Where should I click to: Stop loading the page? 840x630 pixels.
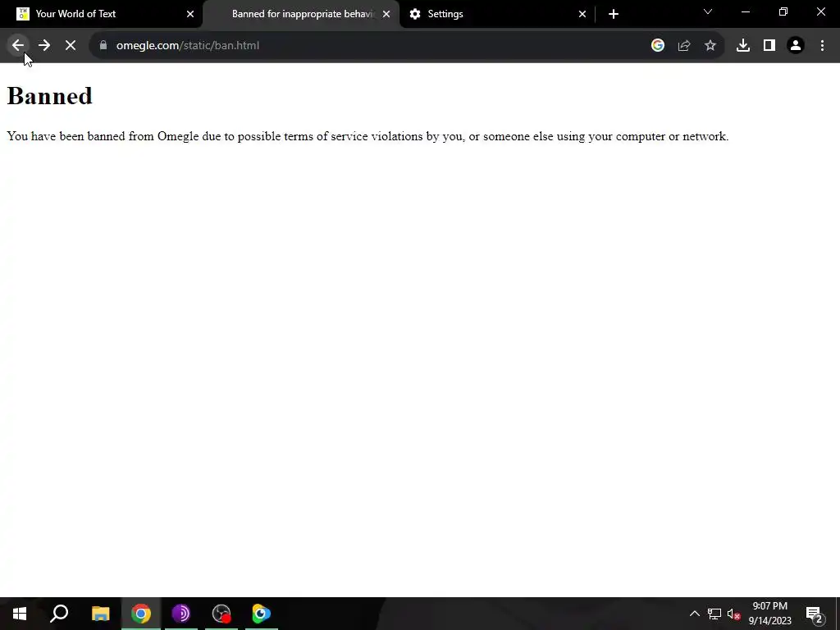[x=71, y=46]
